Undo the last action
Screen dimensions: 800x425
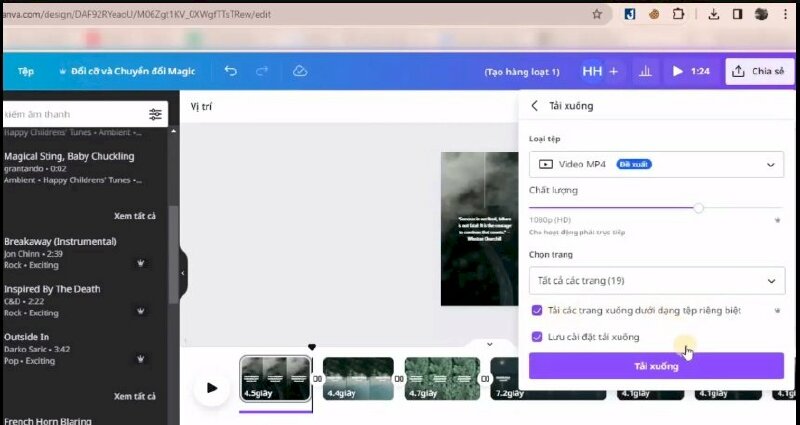231,71
